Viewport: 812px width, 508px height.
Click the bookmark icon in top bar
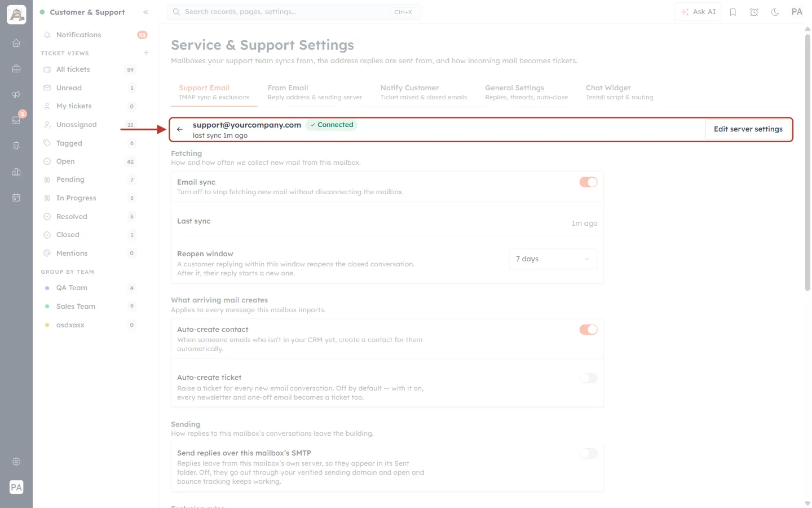tap(733, 12)
